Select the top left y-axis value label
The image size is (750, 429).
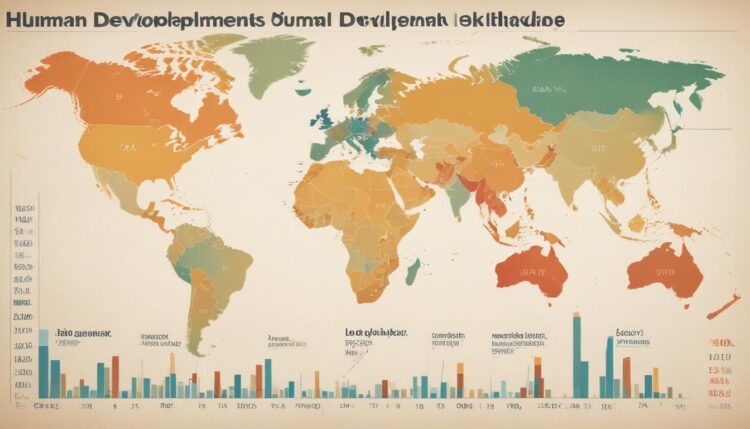tap(22, 210)
